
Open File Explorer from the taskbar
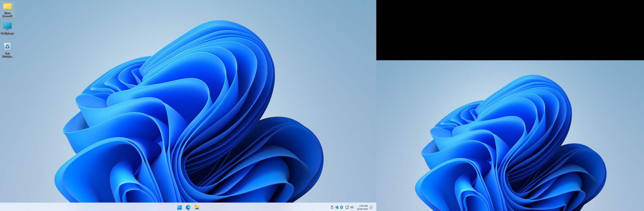(197, 207)
